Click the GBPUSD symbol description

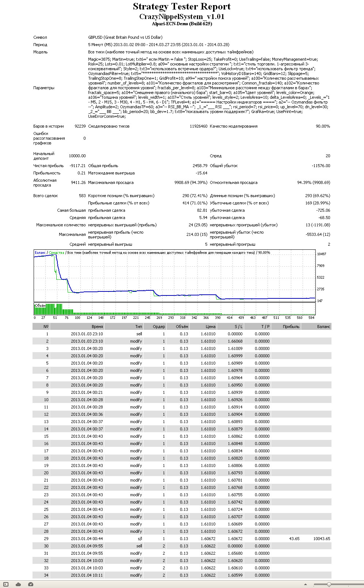(125, 37)
